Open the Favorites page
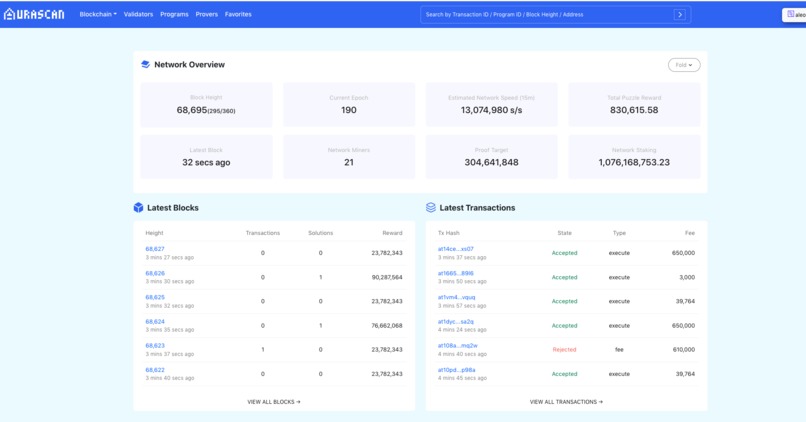806x422 pixels. pos(238,14)
